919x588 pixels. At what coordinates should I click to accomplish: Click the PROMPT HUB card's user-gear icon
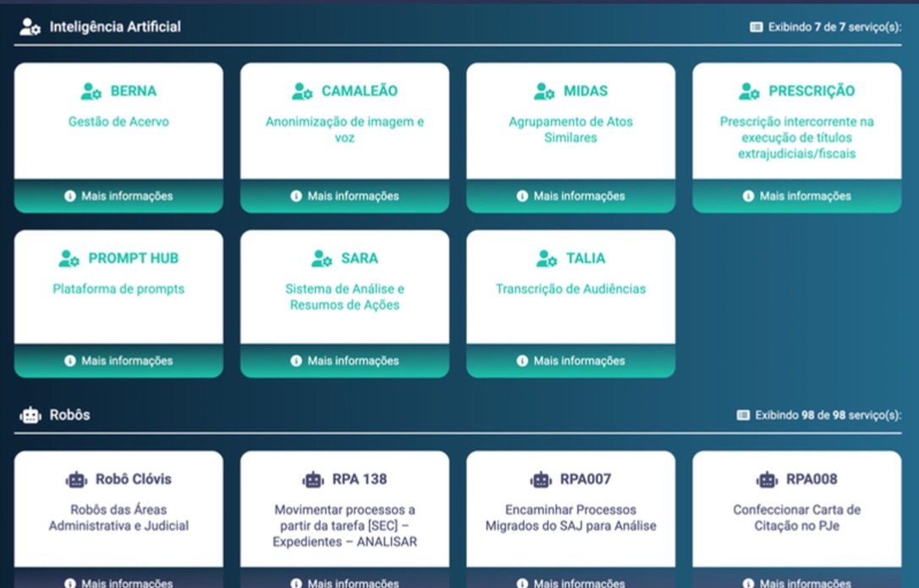69,259
